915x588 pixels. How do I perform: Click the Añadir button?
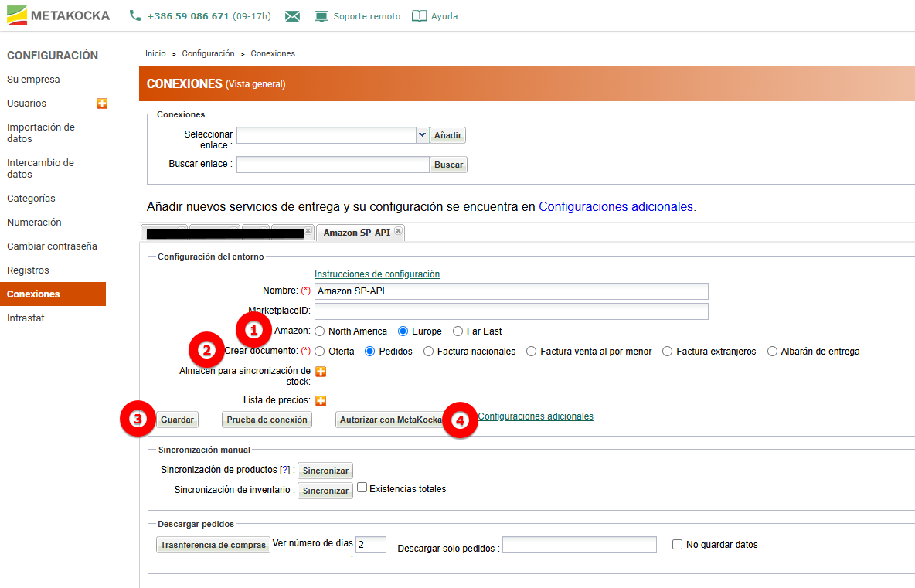coord(447,135)
